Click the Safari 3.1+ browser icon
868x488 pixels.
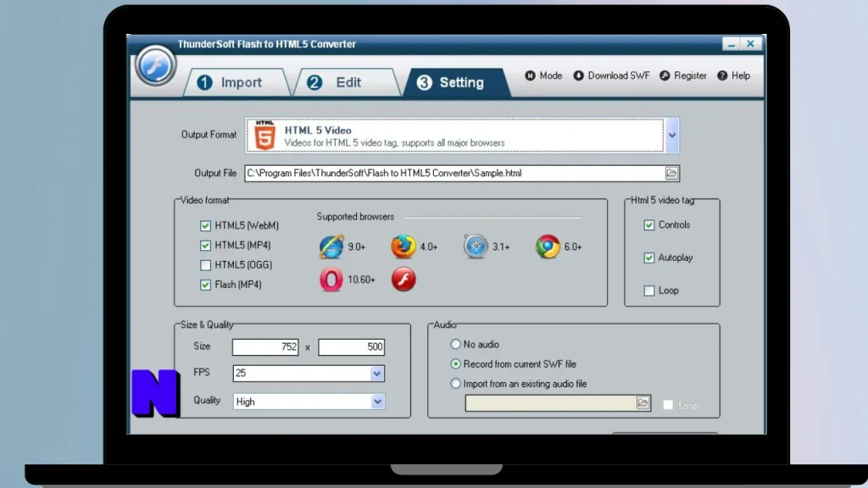(x=476, y=247)
